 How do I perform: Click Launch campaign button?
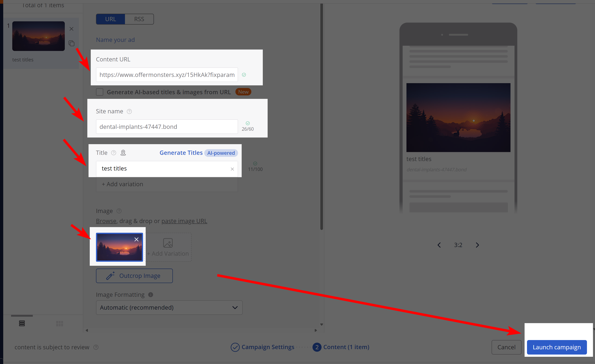pyautogui.click(x=557, y=347)
